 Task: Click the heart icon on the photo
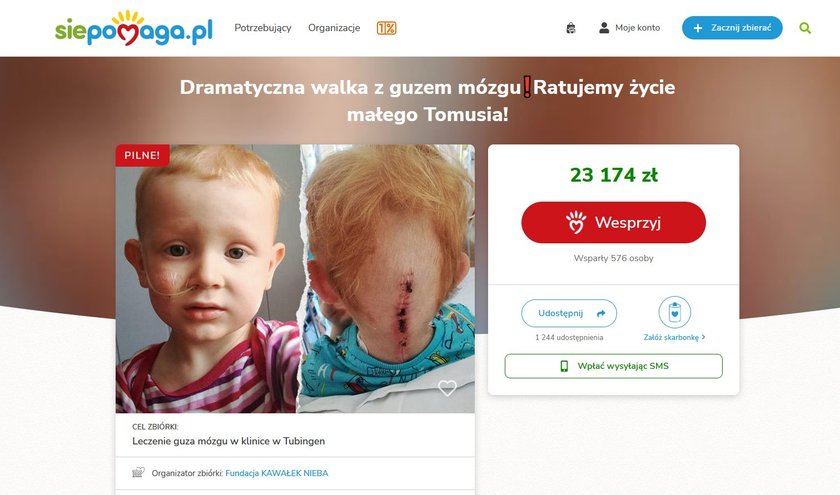click(447, 388)
